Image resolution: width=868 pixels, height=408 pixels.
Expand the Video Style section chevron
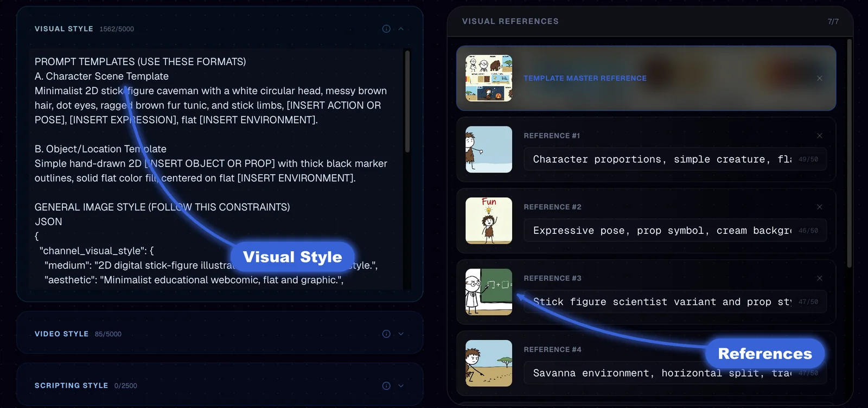pyautogui.click(x=401, y=334)
